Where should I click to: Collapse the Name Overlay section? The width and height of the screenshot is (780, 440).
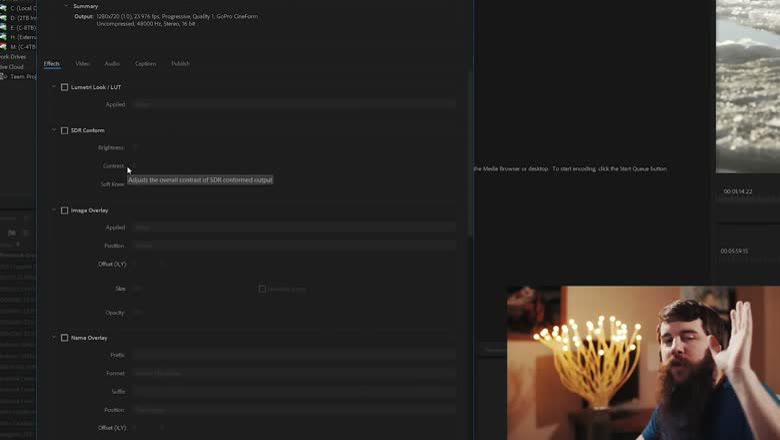pos(54,337)
